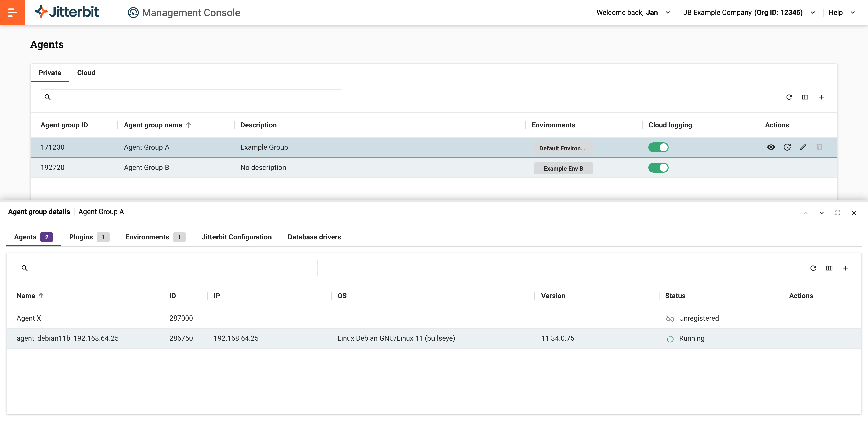Expand the Welcome back Jan user menu
The height and width of the screenshot is (421, 868).
633,13
